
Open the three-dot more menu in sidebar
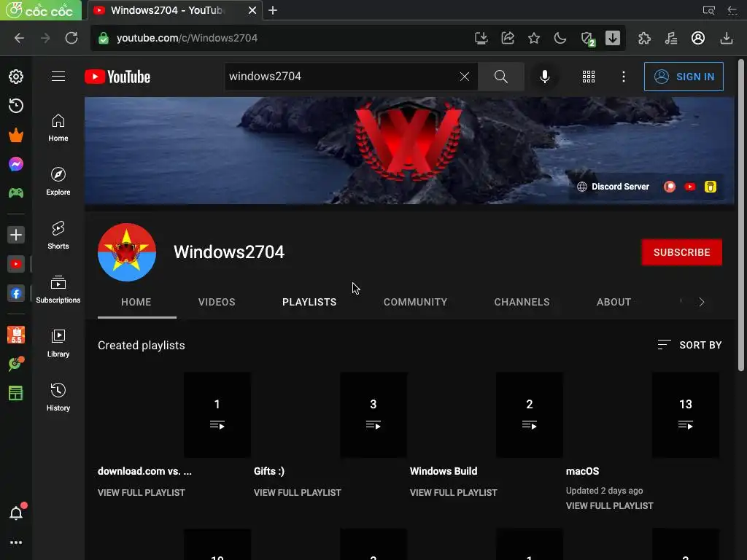pos(16,542)
